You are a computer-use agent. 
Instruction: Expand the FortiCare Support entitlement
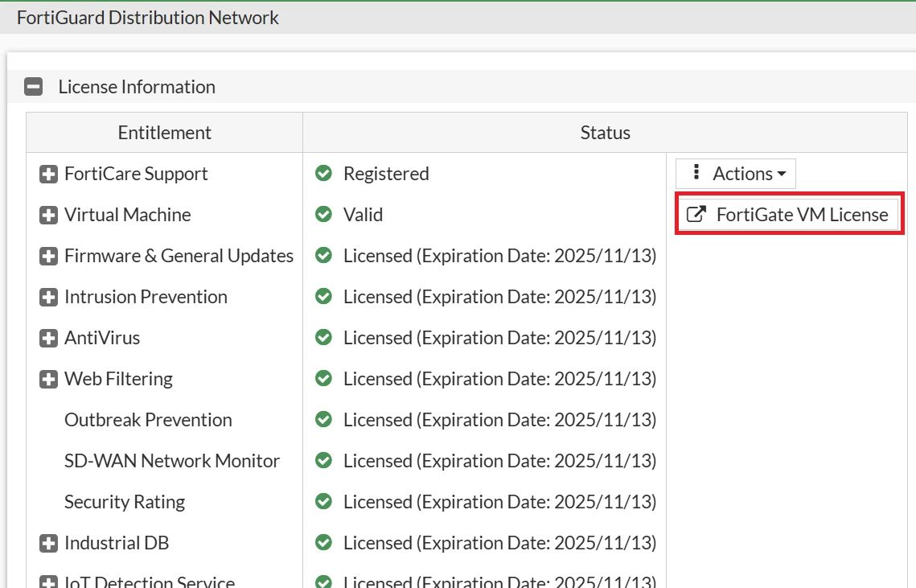point(48,175)
